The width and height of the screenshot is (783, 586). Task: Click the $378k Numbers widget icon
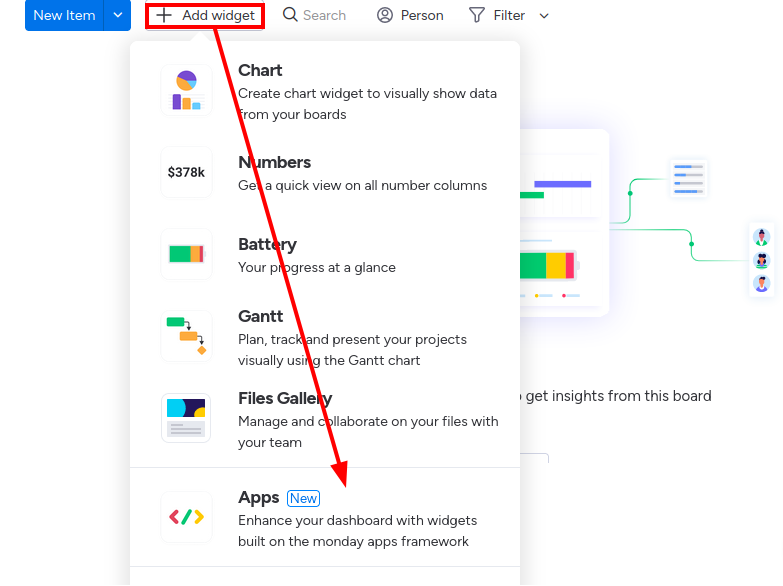click(x=186, y=172)
